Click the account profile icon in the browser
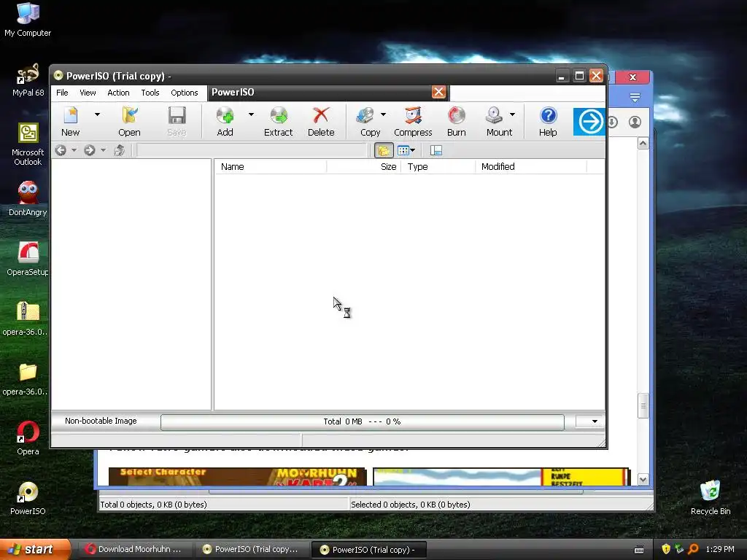Viewport: 747px width, 560px height. (x=635, y=122)
